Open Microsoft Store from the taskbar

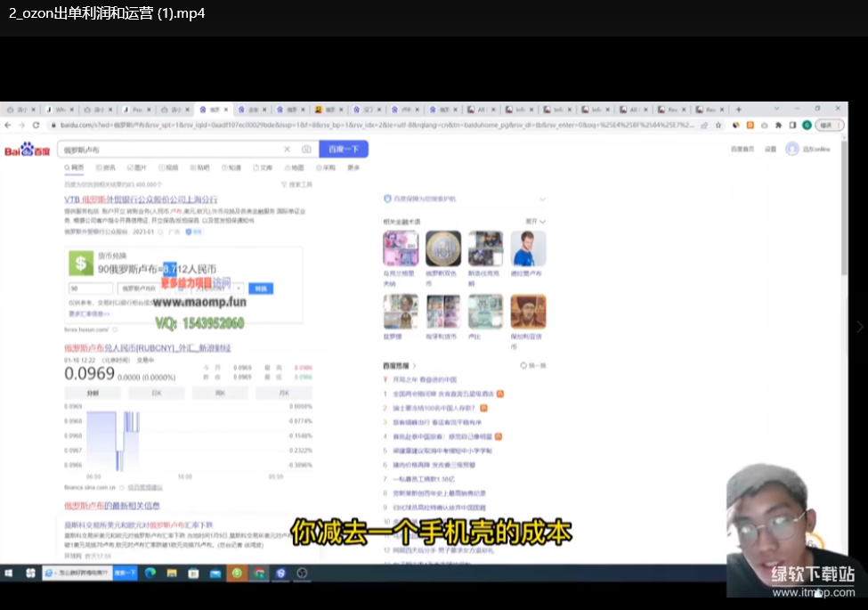[x=193, y=573]
